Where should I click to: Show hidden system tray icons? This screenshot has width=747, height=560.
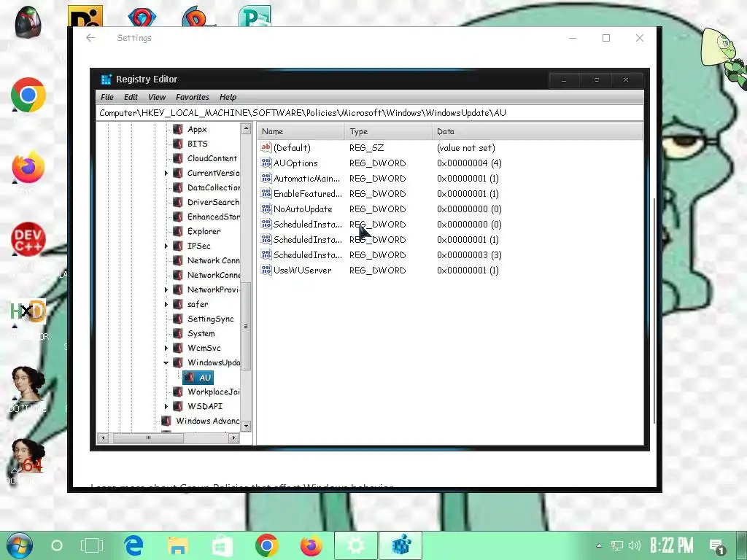click(x=600, y=545)
